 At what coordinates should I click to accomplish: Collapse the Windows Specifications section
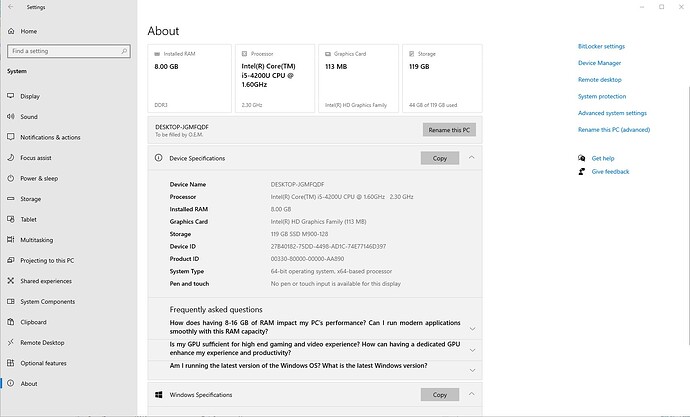pyautogui.click(x=472, y=395)
